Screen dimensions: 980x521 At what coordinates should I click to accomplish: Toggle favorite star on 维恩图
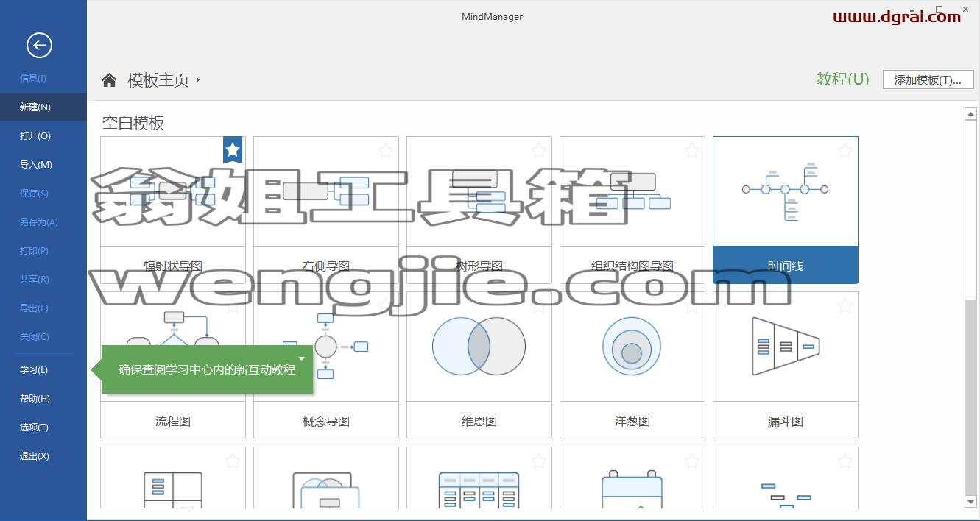click(539, 306)
